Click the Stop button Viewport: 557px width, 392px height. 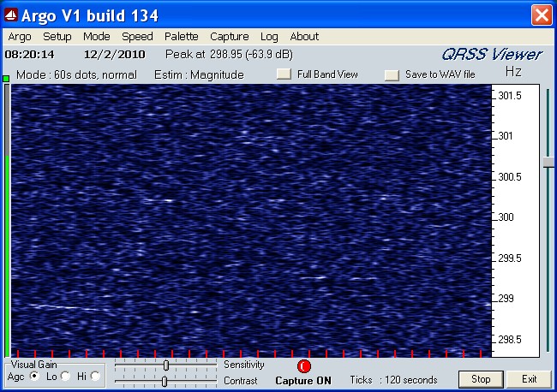point(481,379)
